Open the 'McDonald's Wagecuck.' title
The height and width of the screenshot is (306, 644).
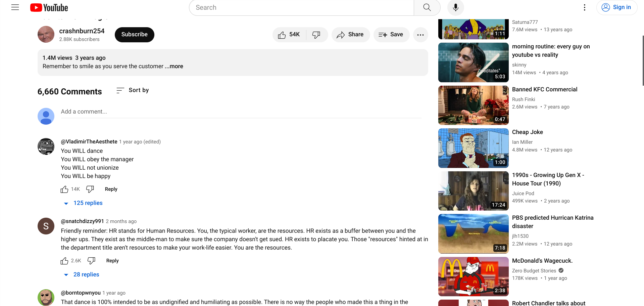tap(542, 261)
